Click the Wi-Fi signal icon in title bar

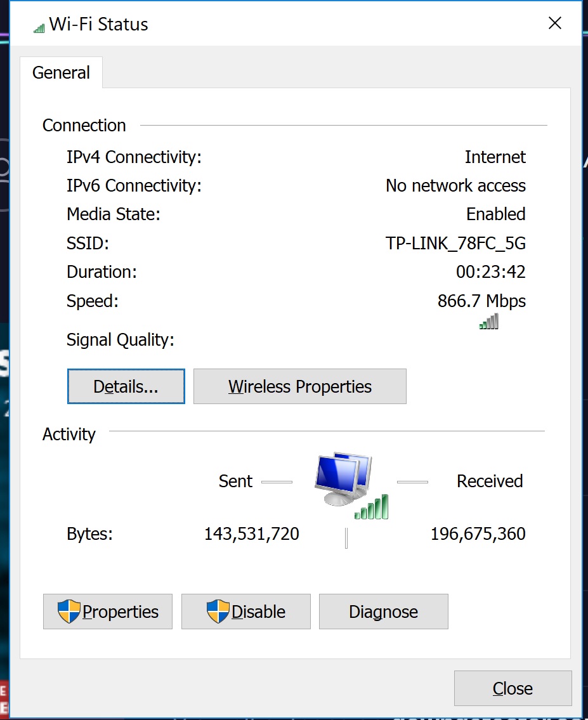39,27
